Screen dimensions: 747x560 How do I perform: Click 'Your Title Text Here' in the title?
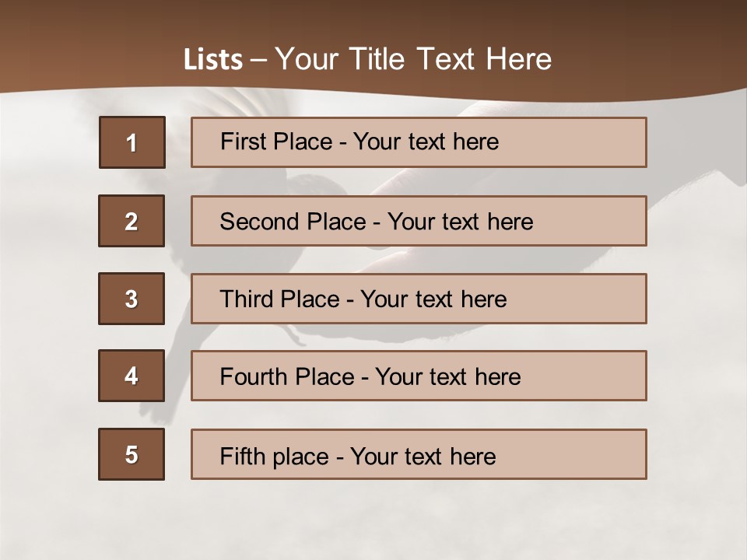(x=413, y=59)
